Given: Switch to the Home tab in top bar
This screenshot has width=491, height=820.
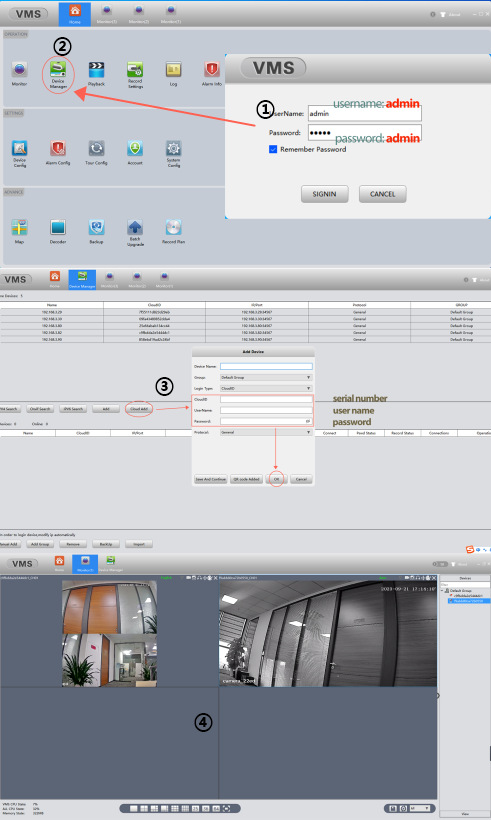Looking at the screenshot, I should [x=75, y=14].
